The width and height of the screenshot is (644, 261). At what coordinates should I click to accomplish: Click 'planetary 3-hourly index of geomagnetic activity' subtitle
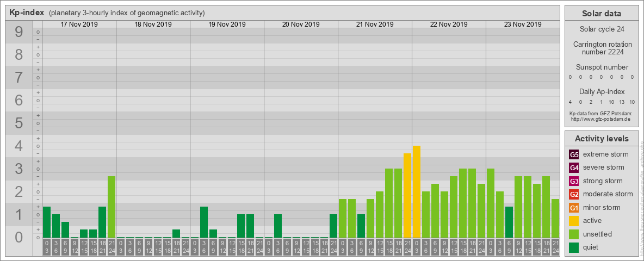coord(127,13)
